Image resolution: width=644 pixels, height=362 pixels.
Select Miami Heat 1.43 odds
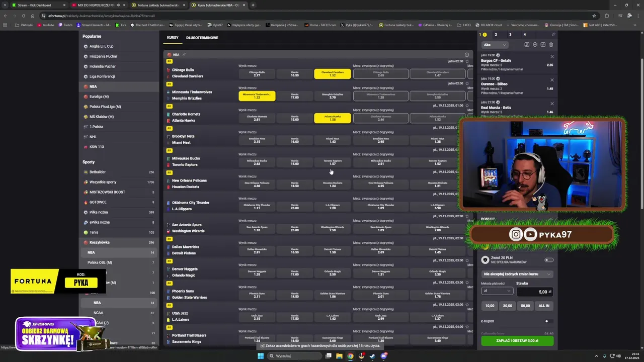coord(333,140)
